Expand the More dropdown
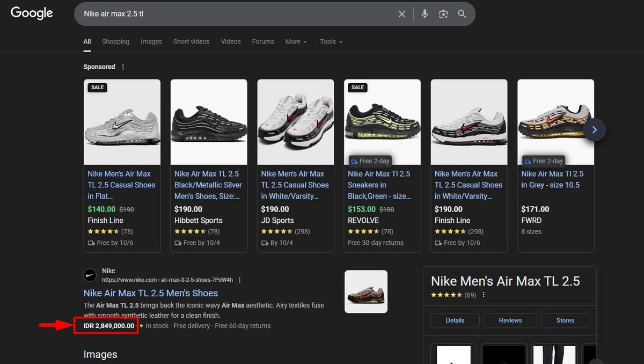 [x=296, y=41]
